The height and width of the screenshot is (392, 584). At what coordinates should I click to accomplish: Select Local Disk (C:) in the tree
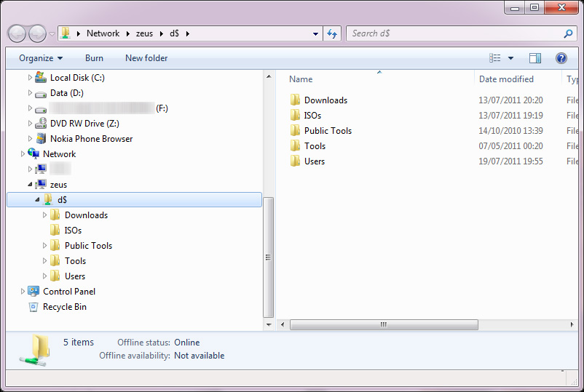point(77,78)
